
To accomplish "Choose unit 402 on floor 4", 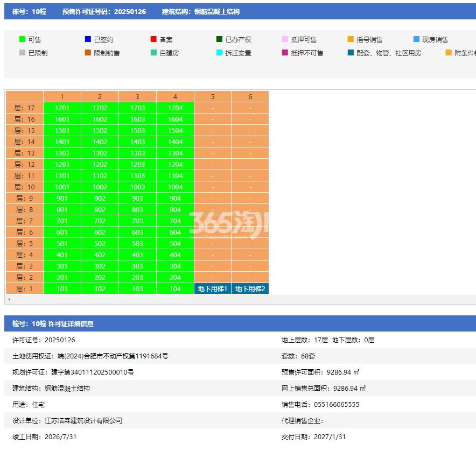I will tap(100, 255).
